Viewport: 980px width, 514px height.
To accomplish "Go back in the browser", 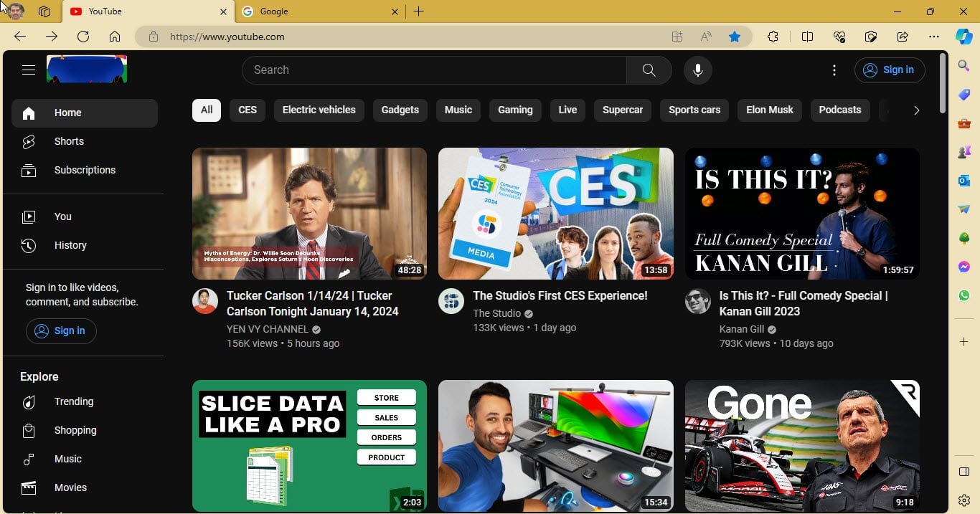I will [20, 37].
